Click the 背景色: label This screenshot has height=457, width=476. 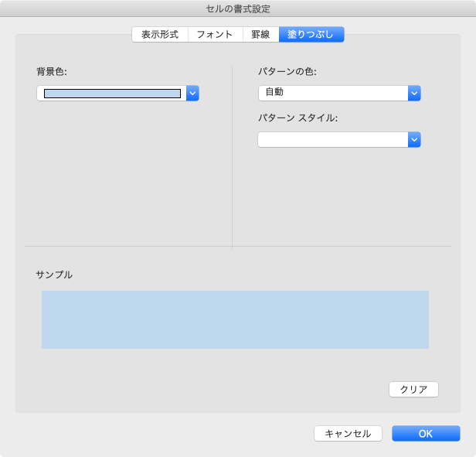coord(52,72)
